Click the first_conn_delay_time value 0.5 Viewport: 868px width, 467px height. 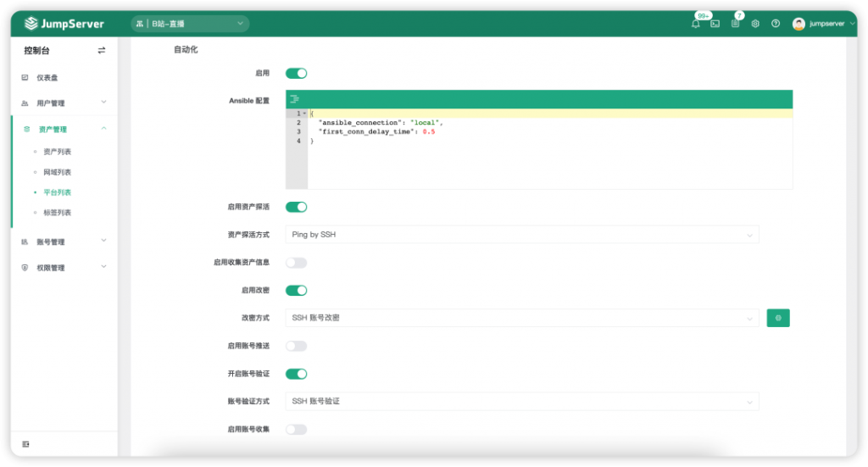428,131
